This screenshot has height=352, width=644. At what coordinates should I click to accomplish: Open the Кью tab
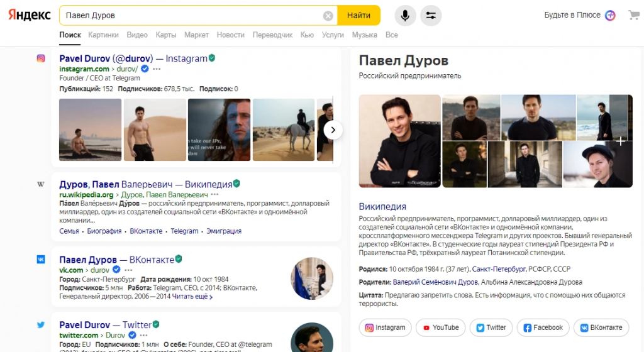pyautogui.click(x=307, y=35)
